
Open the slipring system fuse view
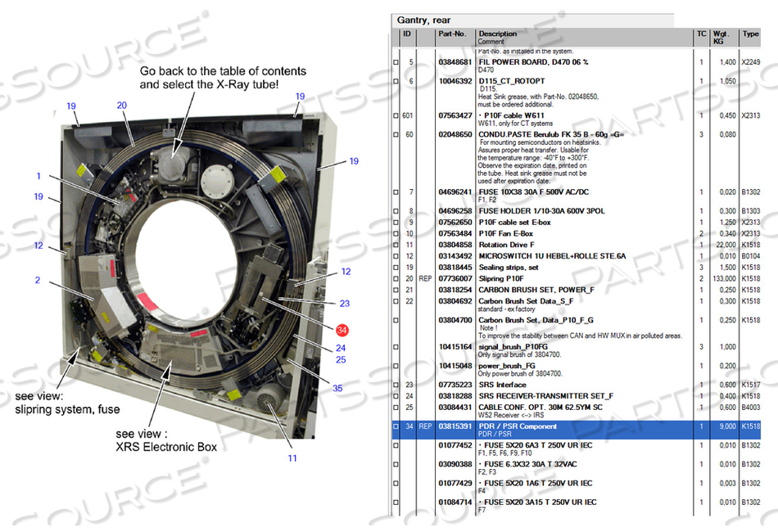point(70,402)
